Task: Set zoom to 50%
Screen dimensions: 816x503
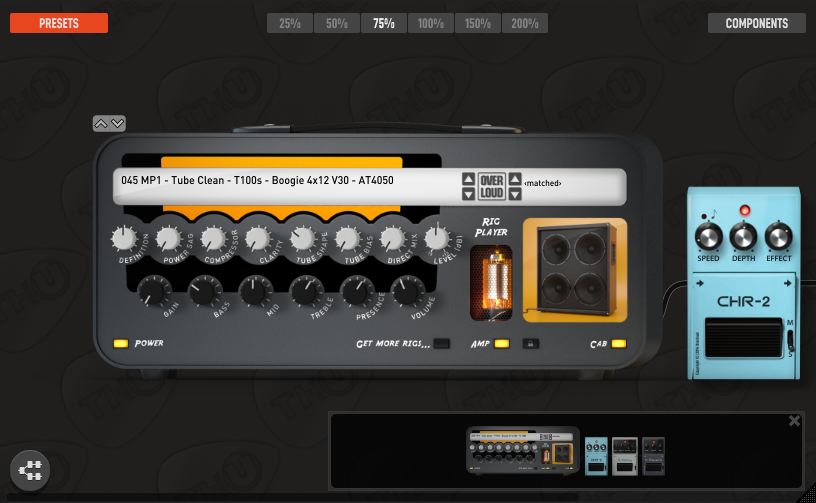Action: tap(337, 23)
